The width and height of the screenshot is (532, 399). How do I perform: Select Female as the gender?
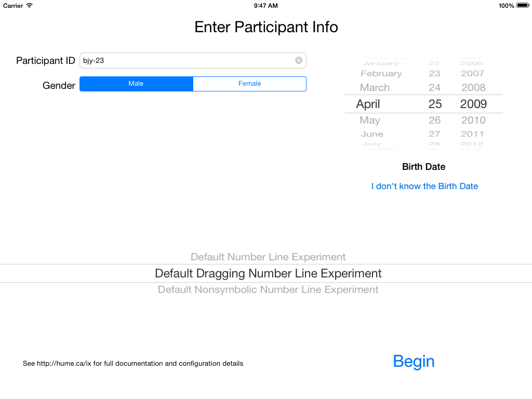[249, 84]
